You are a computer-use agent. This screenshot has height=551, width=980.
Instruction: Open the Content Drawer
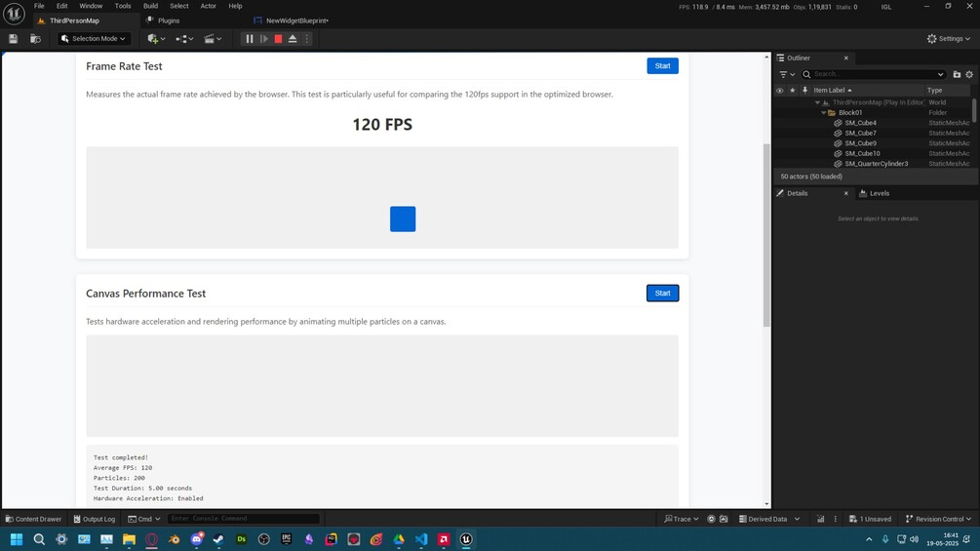click(34, 519)
